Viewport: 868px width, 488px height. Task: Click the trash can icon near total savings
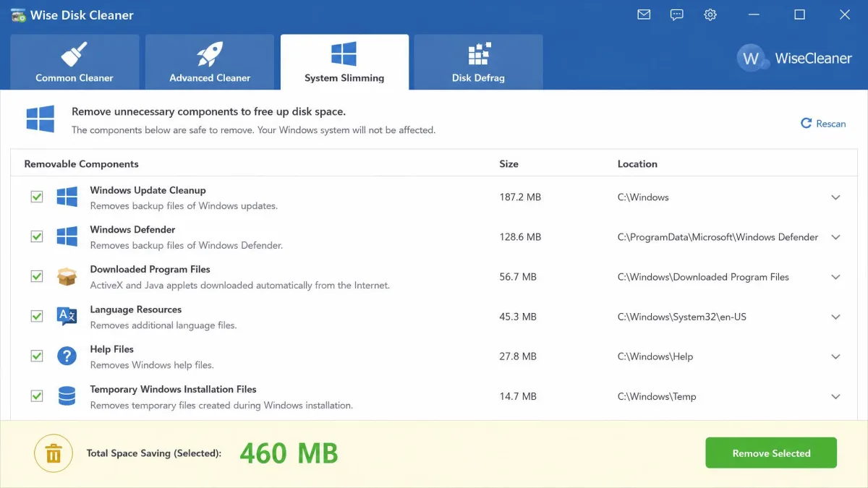53,453
